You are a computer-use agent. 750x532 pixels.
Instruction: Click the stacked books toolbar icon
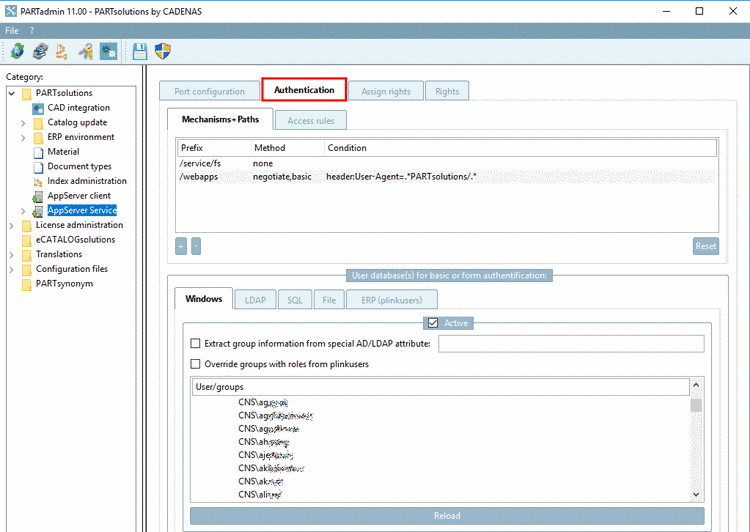pyautogui.click(x=40, y=51)
